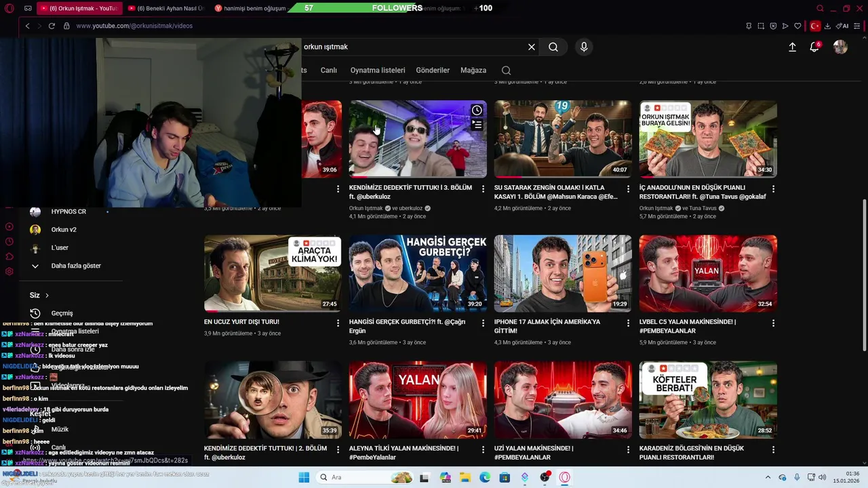Open the YouTube account avatar menu
This screenshot has height=488, width=868.
[x=840, y=47]
